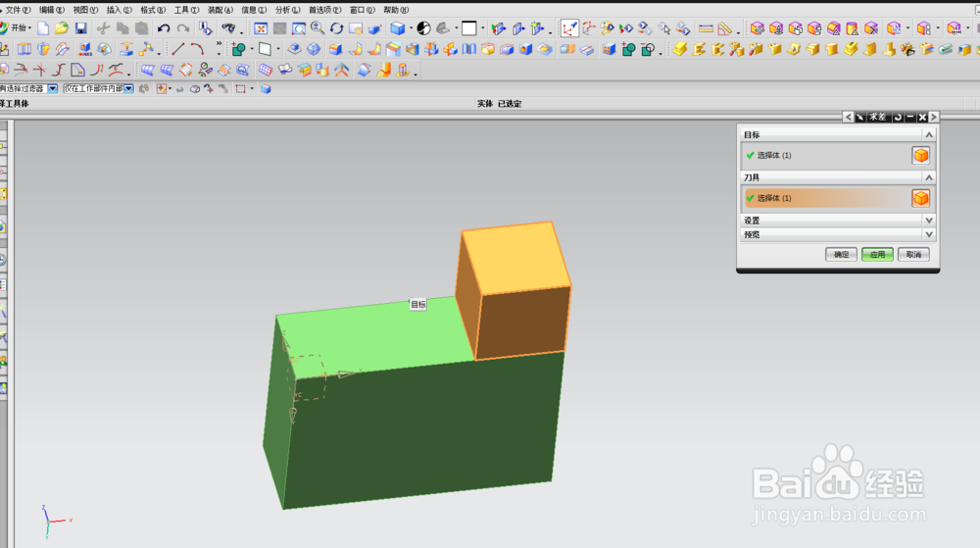Screen dimensions: 980x548
Task: Click the 确定 (OK) button
Action: point(841,254)
